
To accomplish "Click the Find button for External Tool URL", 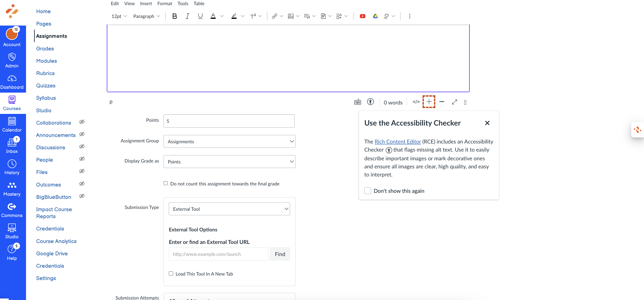I will tap(280, 254).
